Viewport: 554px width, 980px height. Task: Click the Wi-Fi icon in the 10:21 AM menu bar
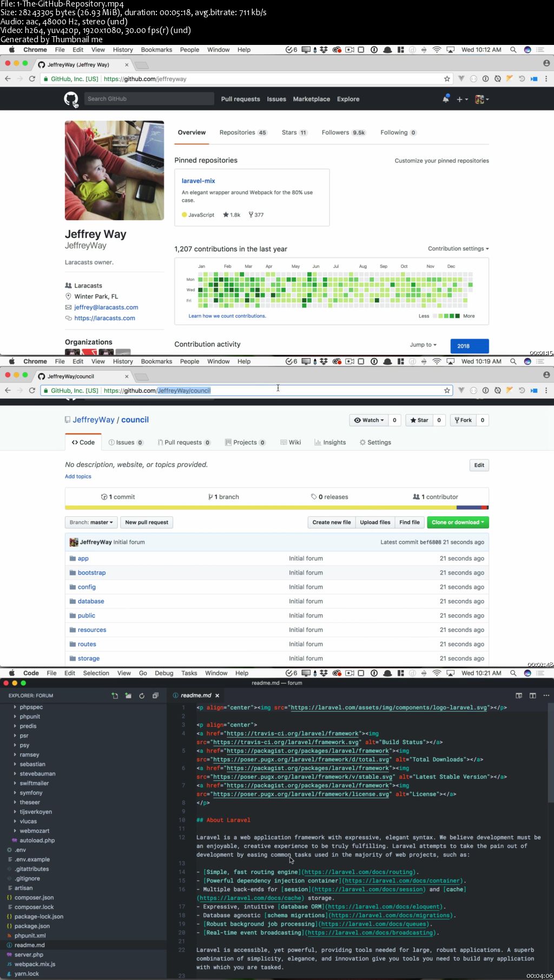(437, 673)
